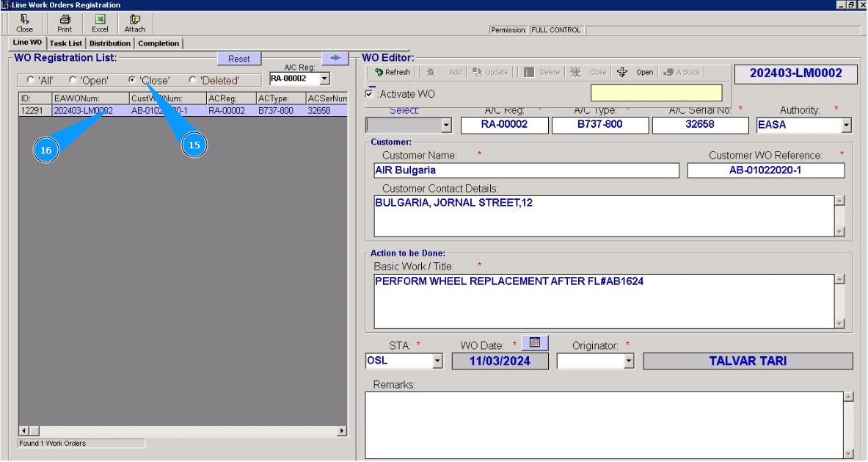Open the Completion tab

(x=158, y=43)
